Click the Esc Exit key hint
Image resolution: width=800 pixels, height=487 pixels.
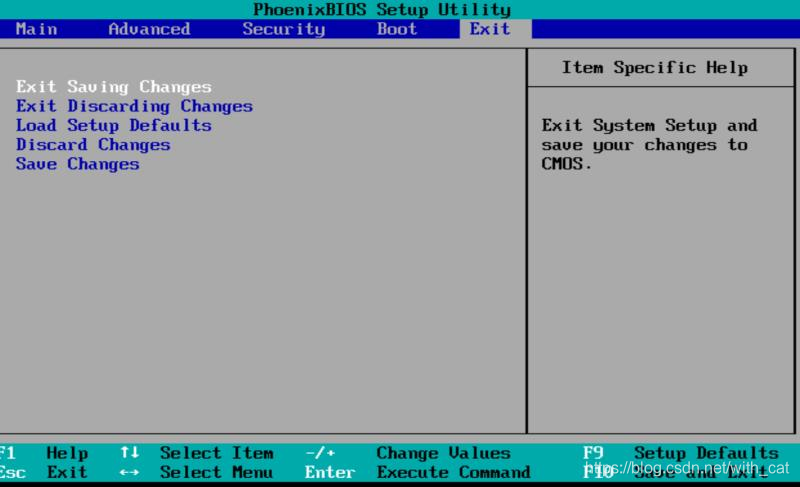(44, 472)
